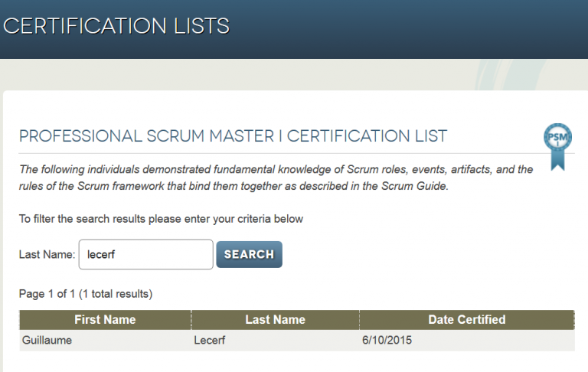Click the 'To filter the search results' instruction

click(161, 219)
